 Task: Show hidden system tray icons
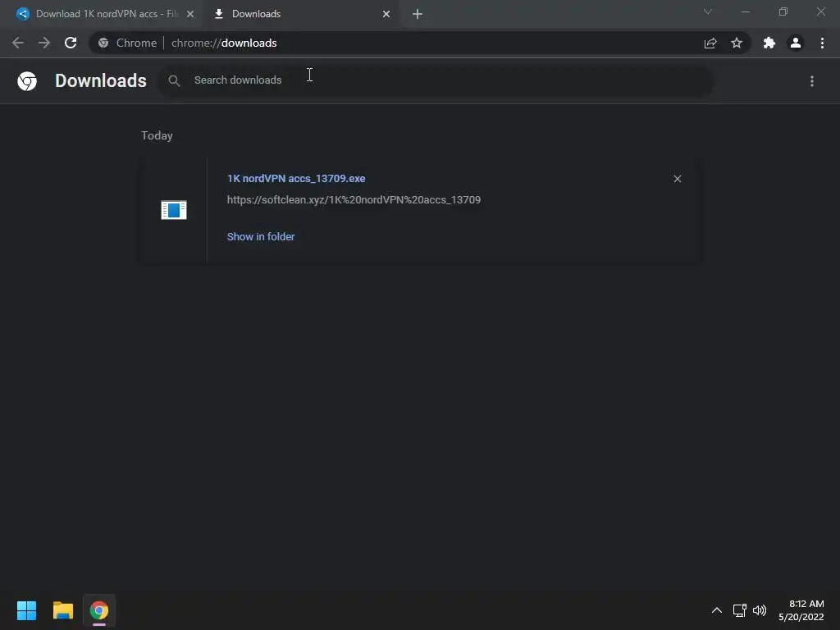(x=717, y=610)
